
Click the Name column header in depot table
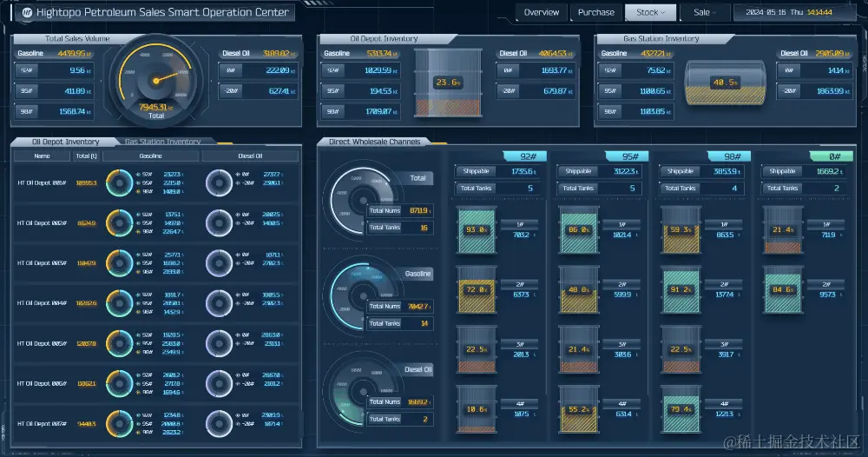coord(42,156)
